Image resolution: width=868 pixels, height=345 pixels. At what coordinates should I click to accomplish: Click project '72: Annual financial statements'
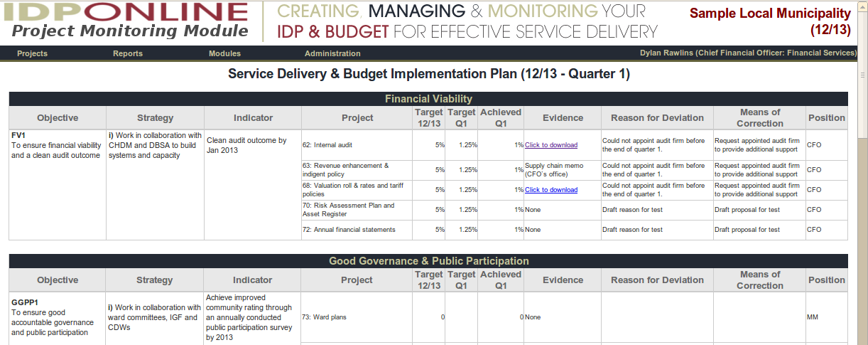coord(349,230)
